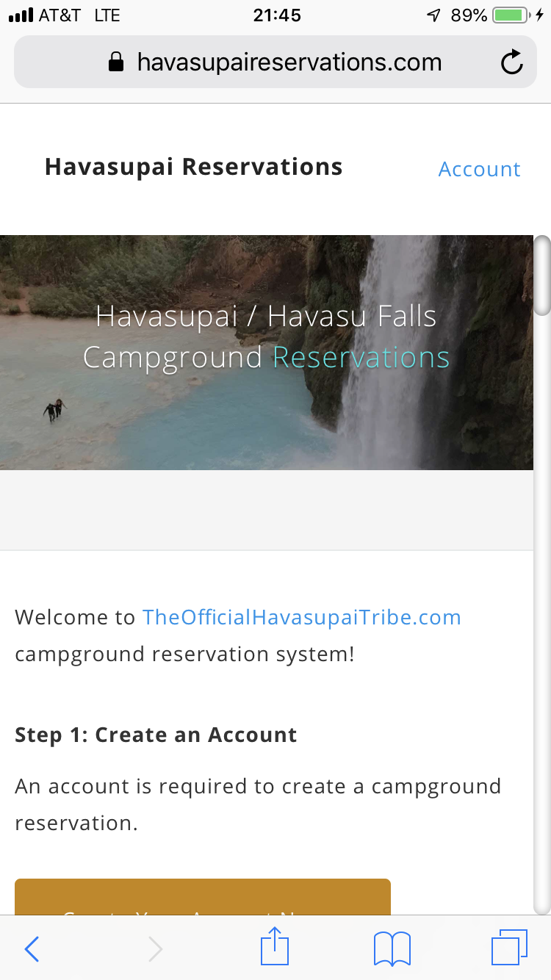This screenshot has width=551, height=980.
Task: Open the Share sheet icon
Action: point(275,946)
